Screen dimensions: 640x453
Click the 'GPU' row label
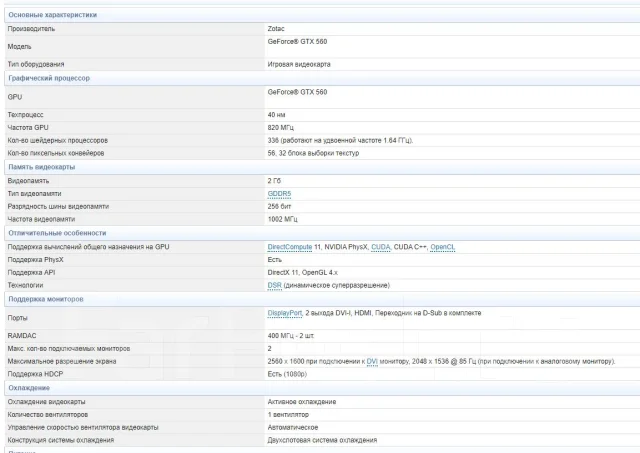15,97
